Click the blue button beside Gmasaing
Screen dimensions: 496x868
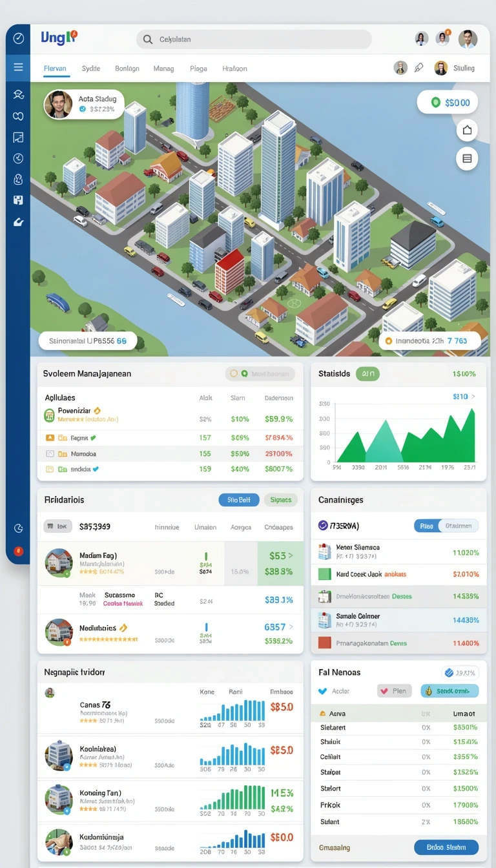pos(446,847)
